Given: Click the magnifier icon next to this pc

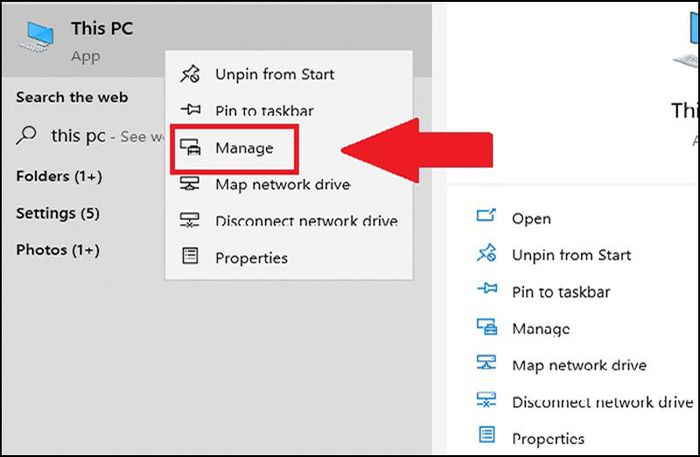Looking at the screenshot, I should tap(26, 135).
